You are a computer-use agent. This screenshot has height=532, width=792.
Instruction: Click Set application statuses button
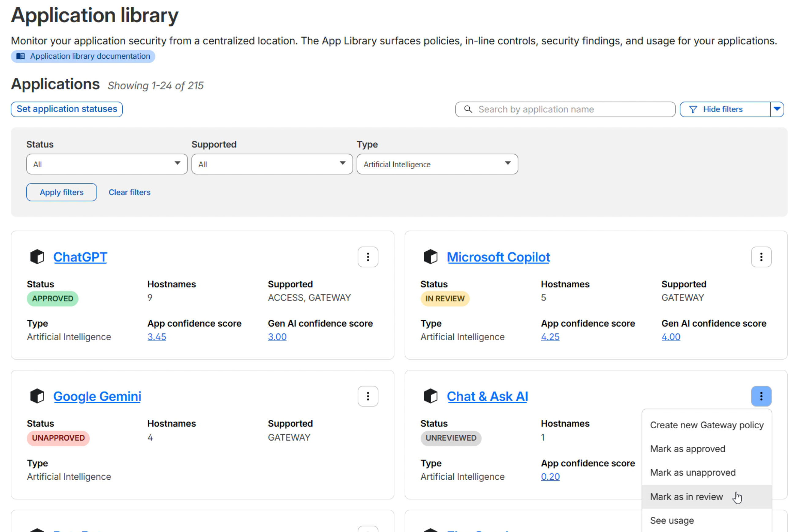click(x=67, y=109)
